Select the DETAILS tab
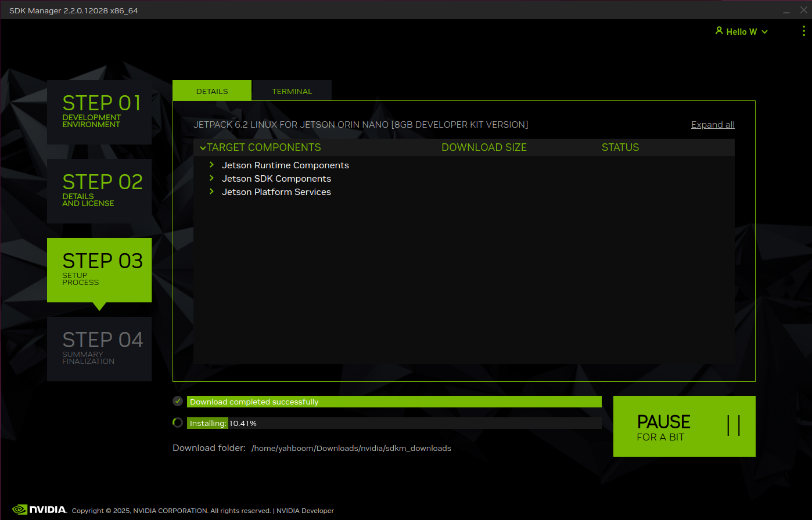Screen dimensions: 812x520 (x=211, y=91)
